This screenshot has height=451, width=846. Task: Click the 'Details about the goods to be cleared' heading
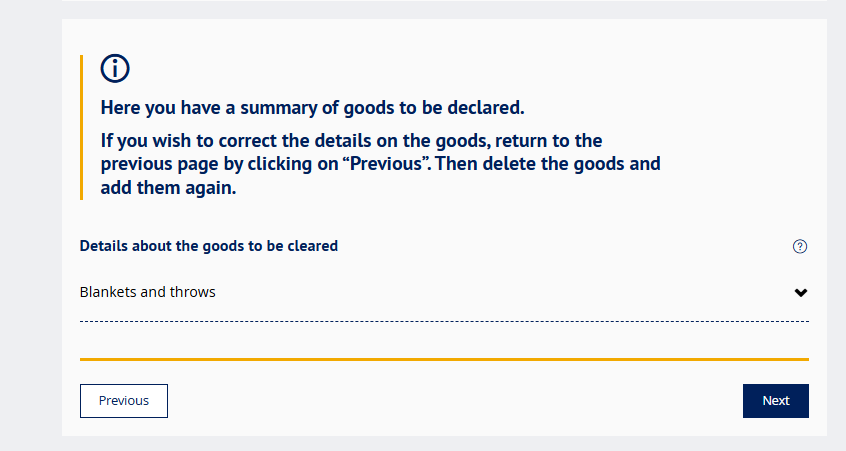pyautogui.click(x=208, y=246)
